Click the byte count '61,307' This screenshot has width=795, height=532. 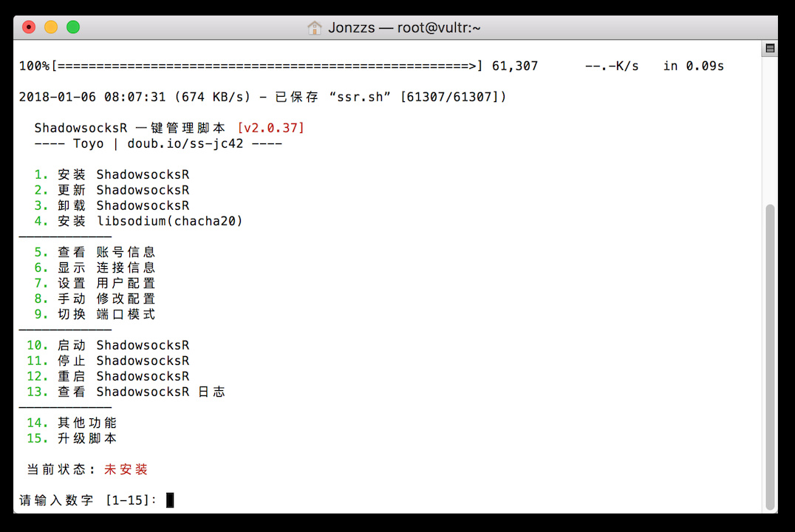click(515, 66)
